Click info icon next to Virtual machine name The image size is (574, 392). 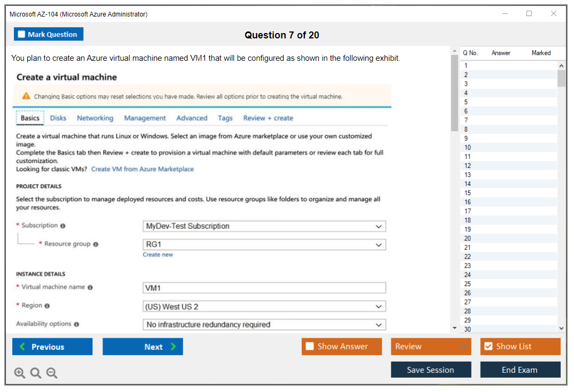(90, 287)
